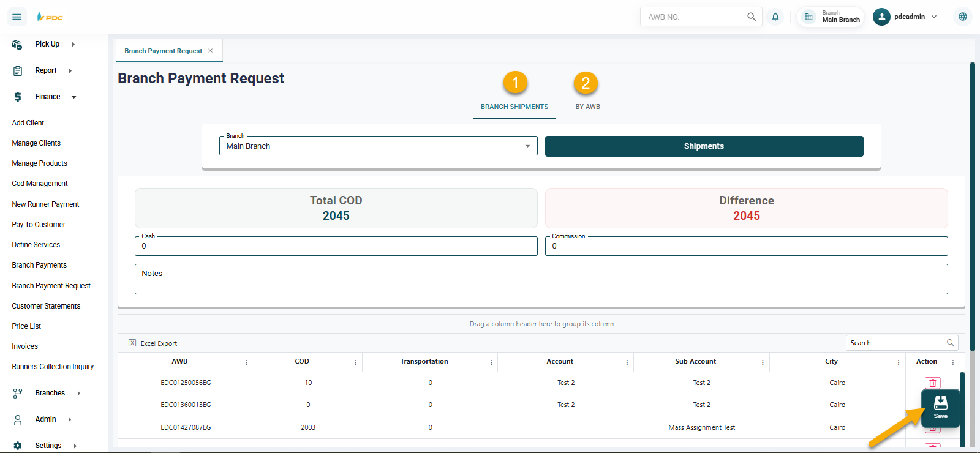
Task: Open Action column options menu
Action: click(953, 362)
